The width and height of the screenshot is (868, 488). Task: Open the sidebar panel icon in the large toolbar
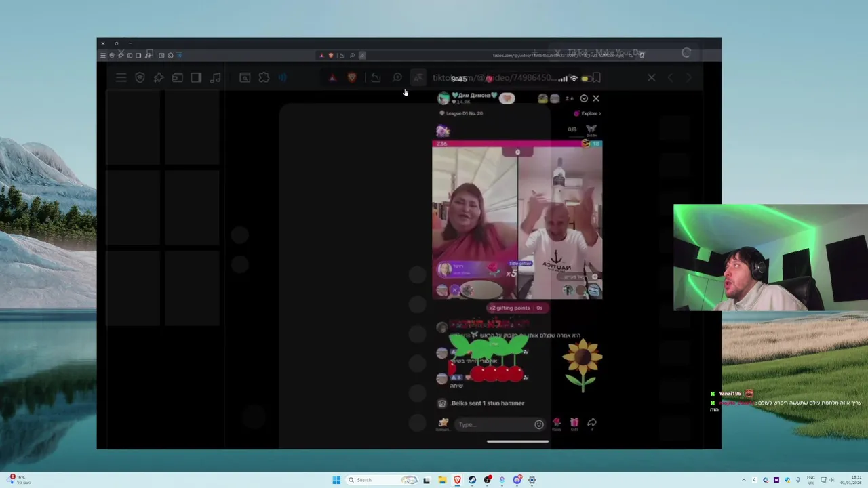(x=196, y=78)
